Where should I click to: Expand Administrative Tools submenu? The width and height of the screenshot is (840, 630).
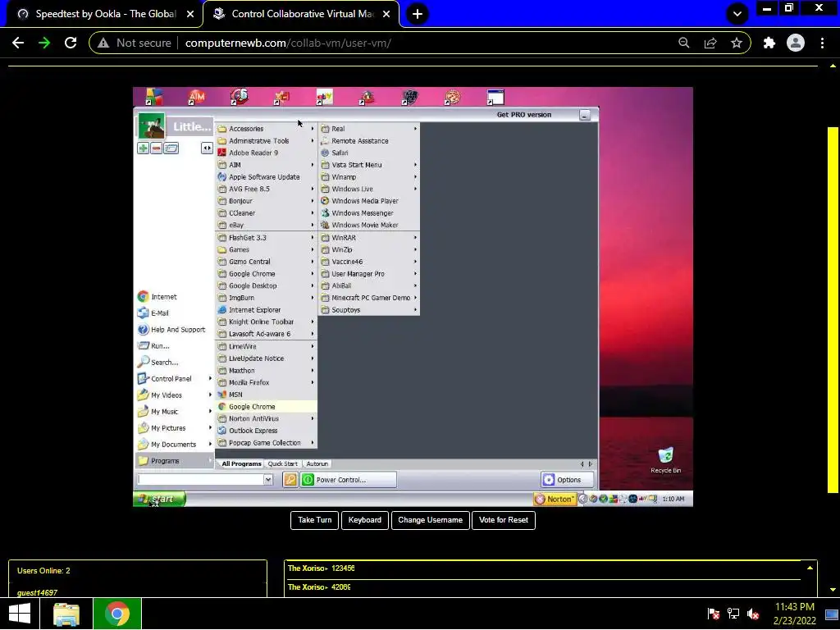tap(267, 141)
